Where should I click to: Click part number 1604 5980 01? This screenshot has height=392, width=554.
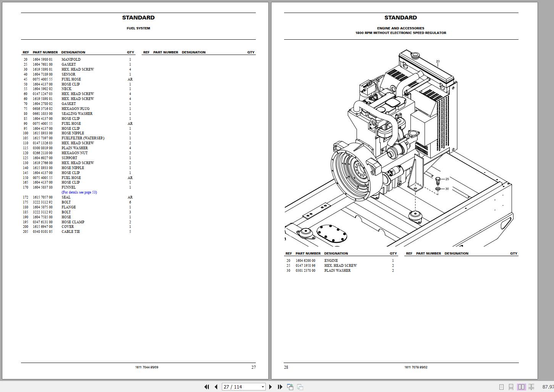[42, 60]
